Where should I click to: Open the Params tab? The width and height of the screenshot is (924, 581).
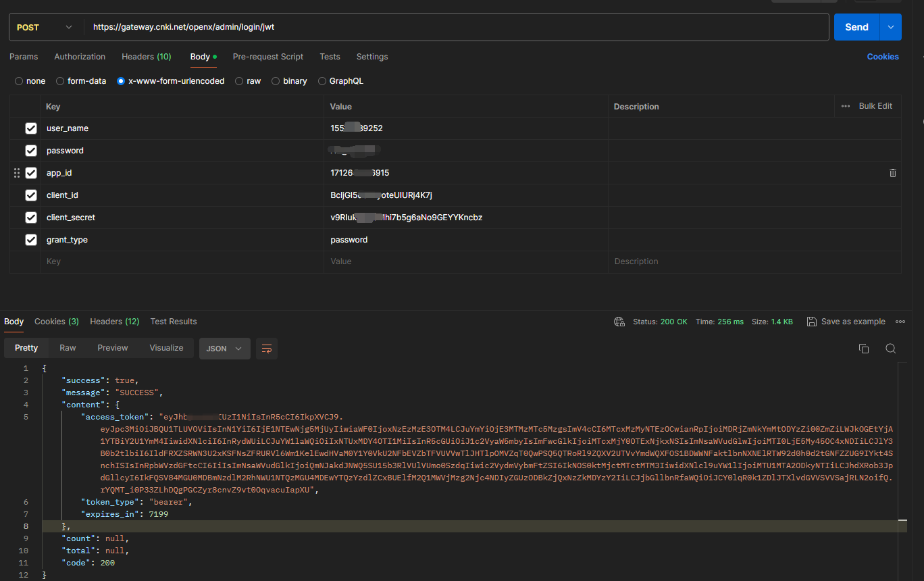click(24, 57)
